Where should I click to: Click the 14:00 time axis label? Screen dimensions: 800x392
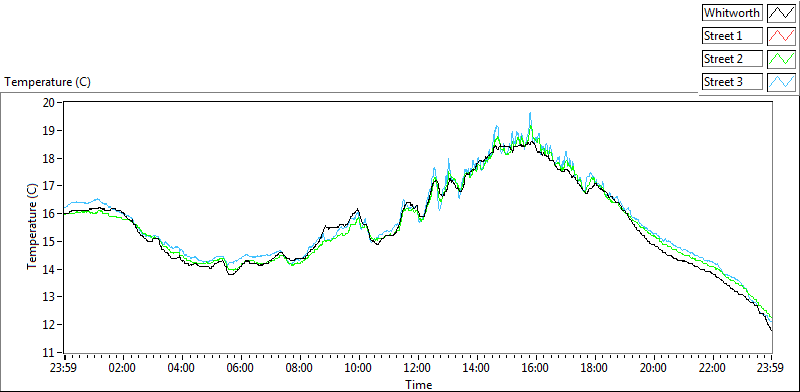tap(478, 368)
